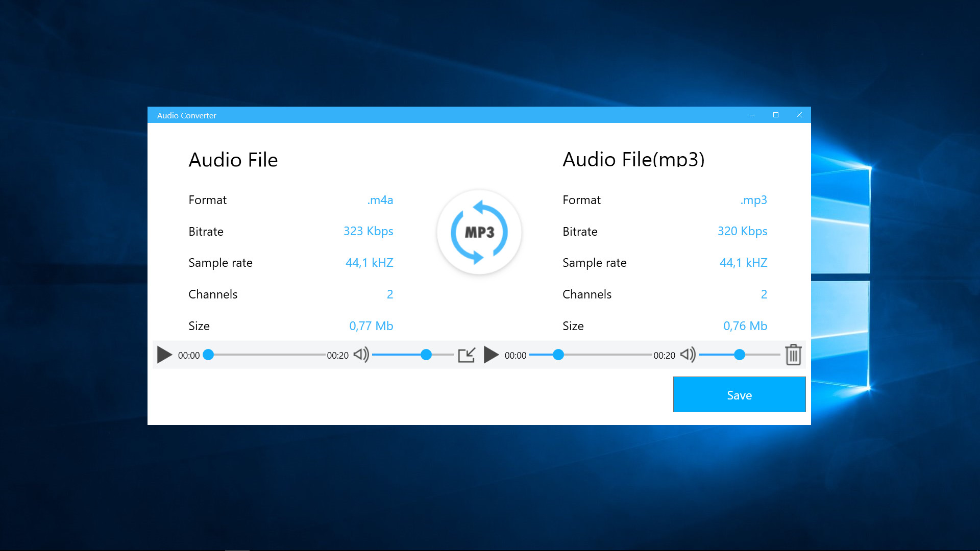This screenshot has width=980, height=551.
Task: Adjust the left volume slider handle
Action: [426, 355]
